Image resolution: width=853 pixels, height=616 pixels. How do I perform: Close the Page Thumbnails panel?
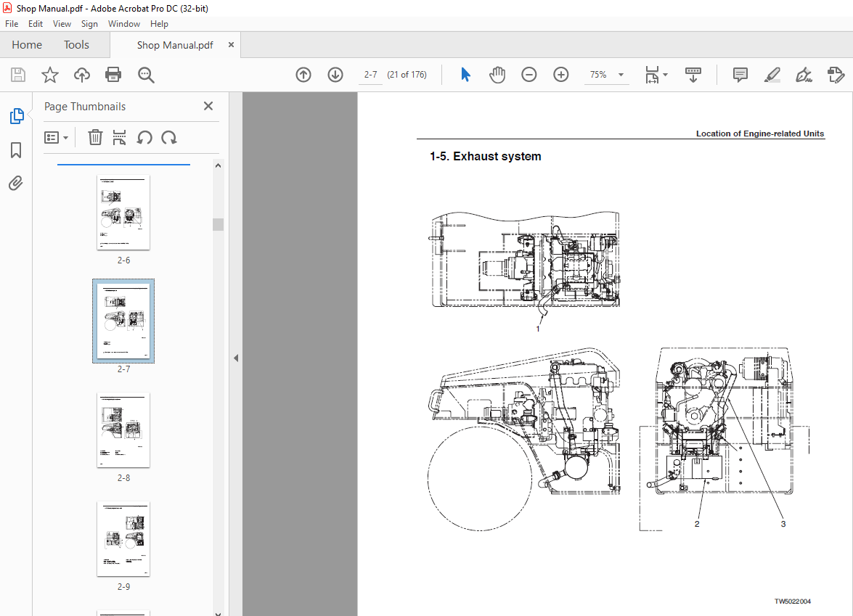208,106
